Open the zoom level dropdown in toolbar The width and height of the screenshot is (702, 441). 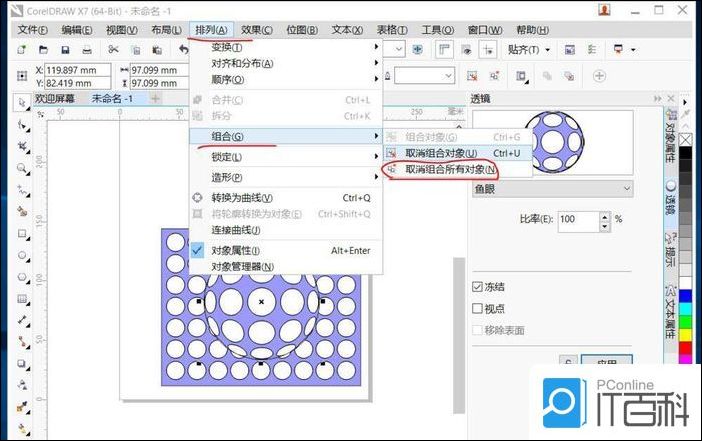coord(399,49)
